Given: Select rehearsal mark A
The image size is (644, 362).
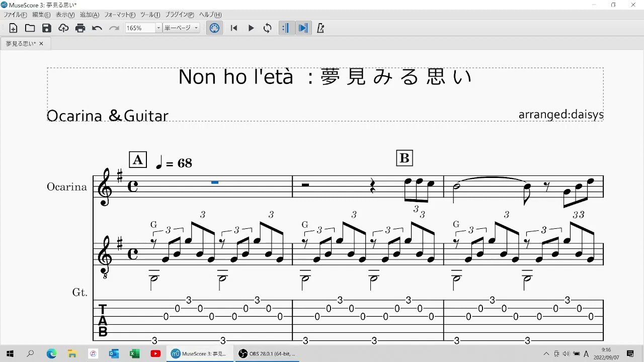Looking at the screenshot, I should [x=138, y=159].
